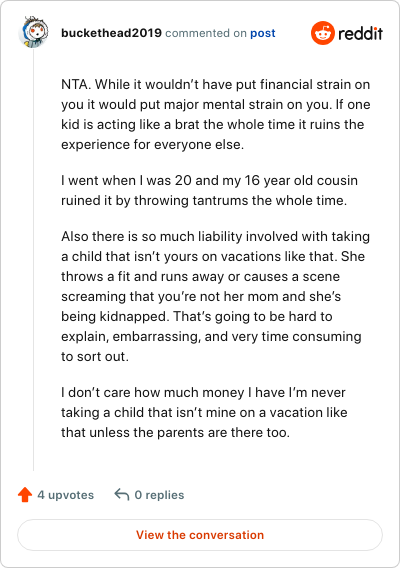The image size is (400, 568).
Task: Click the paragraph starting "I don't care"
Action: point(204,412)
